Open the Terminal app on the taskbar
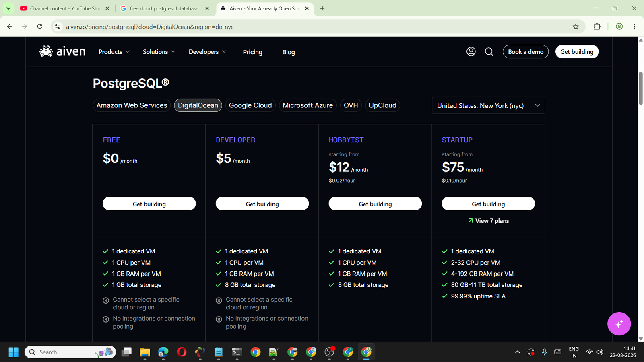The image size is (644, 362). pyautogui.click(x=237, y=352)
